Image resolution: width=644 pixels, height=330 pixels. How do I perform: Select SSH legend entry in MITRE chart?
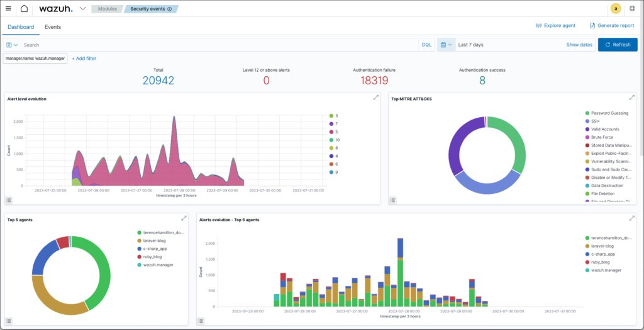point(592,121)
